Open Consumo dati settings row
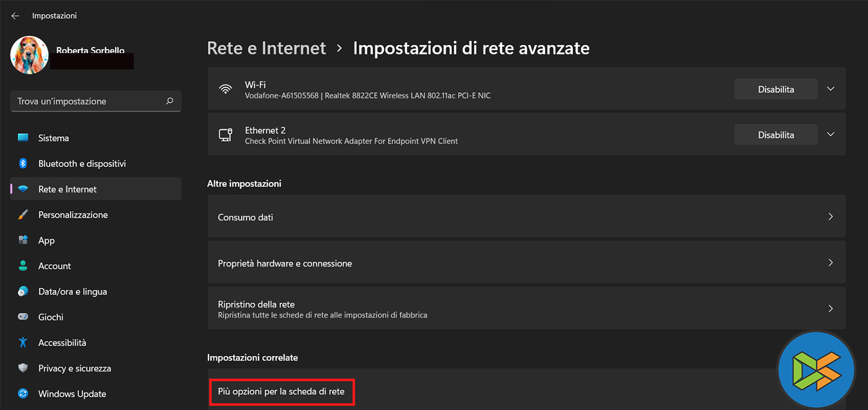 (x=526, y=217)
